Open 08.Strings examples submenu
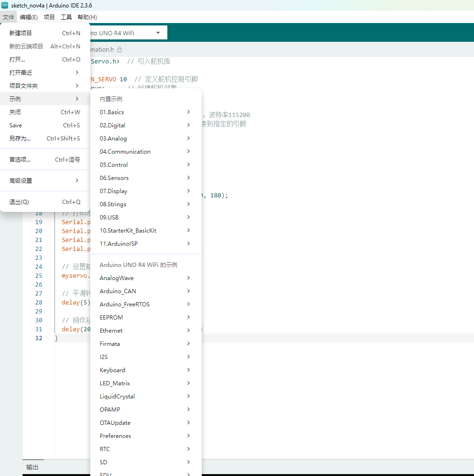The height and width of the screenshot is (476, 474). pyautogui.click(x=146, y=204)
